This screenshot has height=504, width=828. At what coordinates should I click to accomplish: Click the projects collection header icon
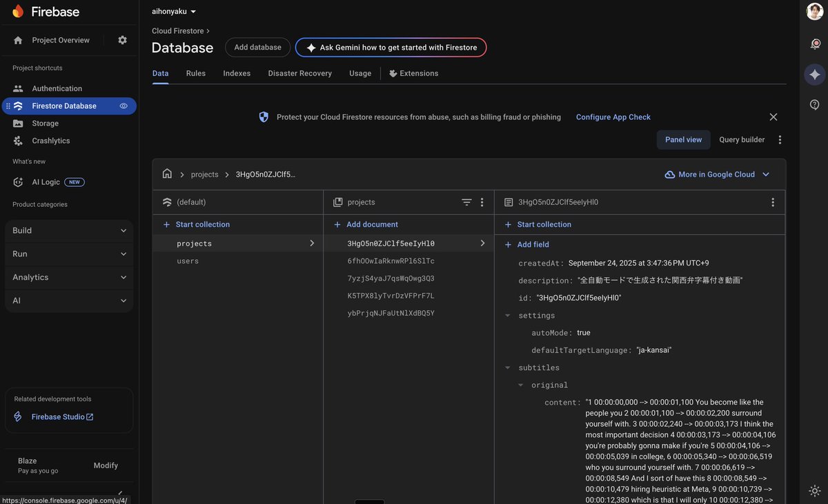coord(337,202)
